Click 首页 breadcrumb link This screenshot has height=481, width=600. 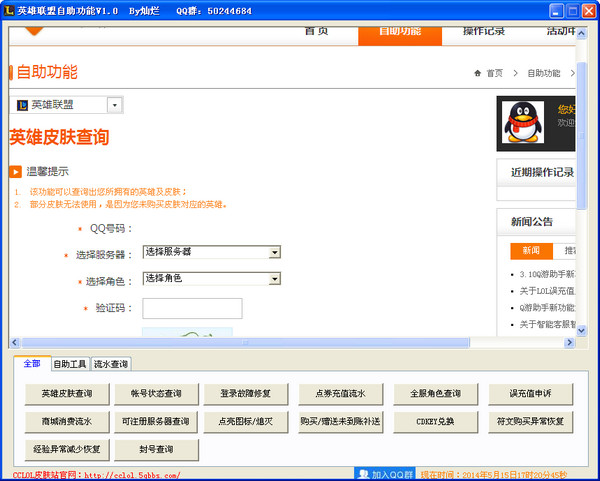point(494,73)
